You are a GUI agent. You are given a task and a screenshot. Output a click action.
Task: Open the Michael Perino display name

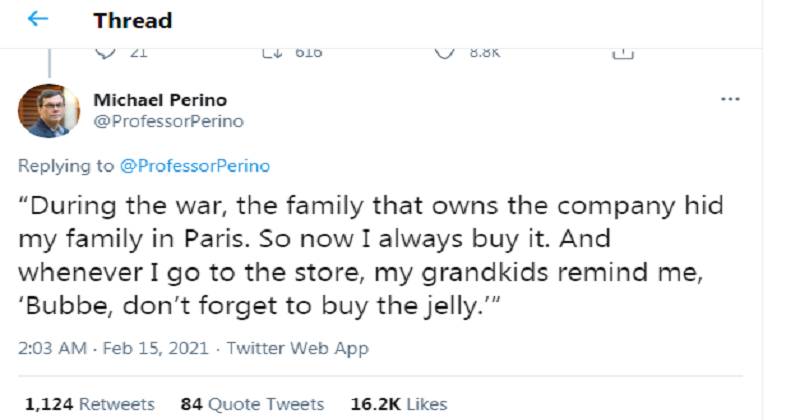[160, 100]
